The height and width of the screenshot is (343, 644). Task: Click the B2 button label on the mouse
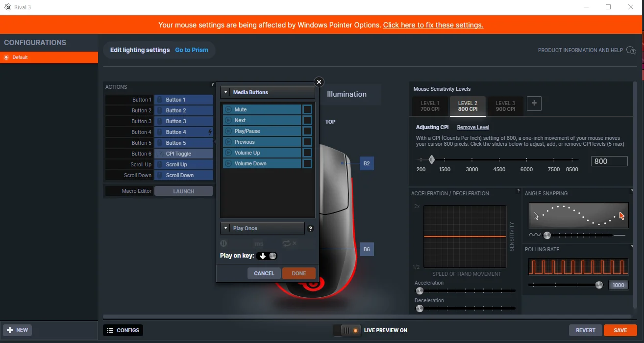(367, 163)
